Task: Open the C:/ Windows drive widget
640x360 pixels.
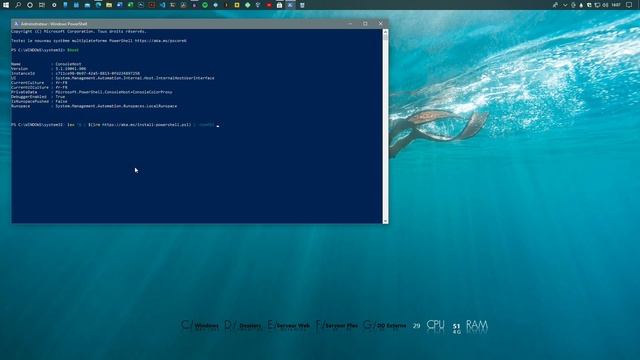Action: pyautogui.click(x=200, y=325)
